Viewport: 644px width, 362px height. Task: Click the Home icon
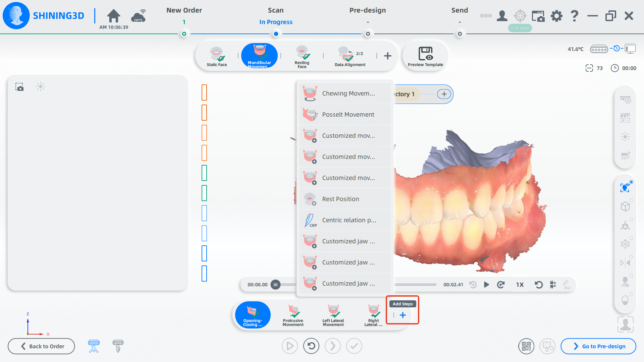[113, 16]
